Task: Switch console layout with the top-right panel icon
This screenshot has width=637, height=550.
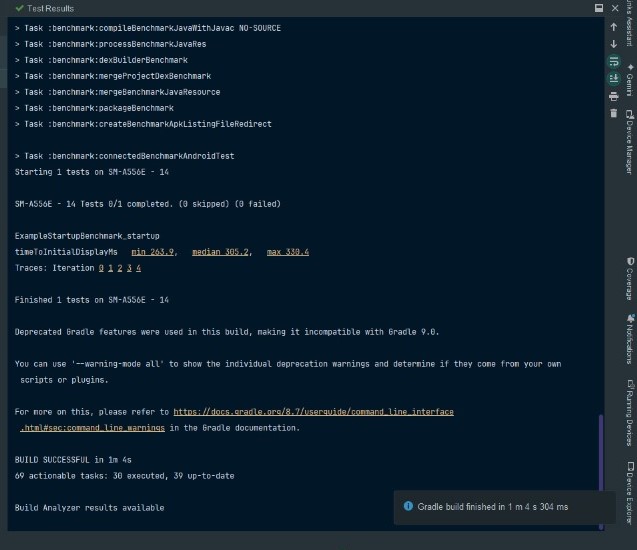Action: tap(599, 8)
